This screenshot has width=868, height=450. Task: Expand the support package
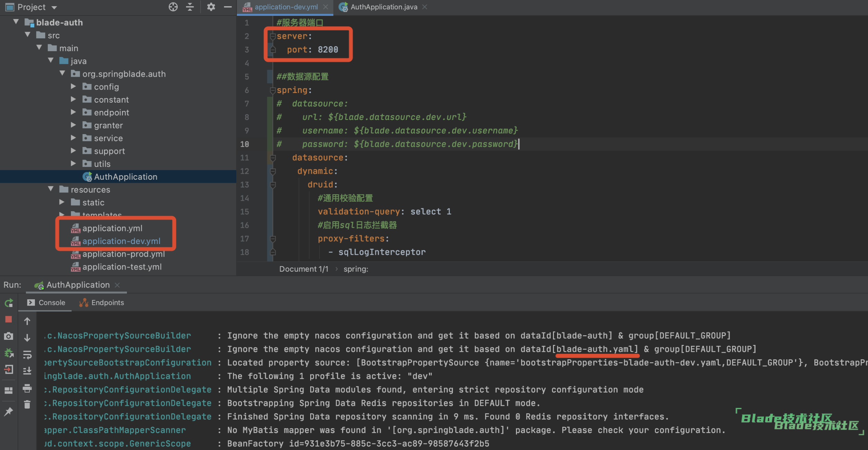point(73,151)
